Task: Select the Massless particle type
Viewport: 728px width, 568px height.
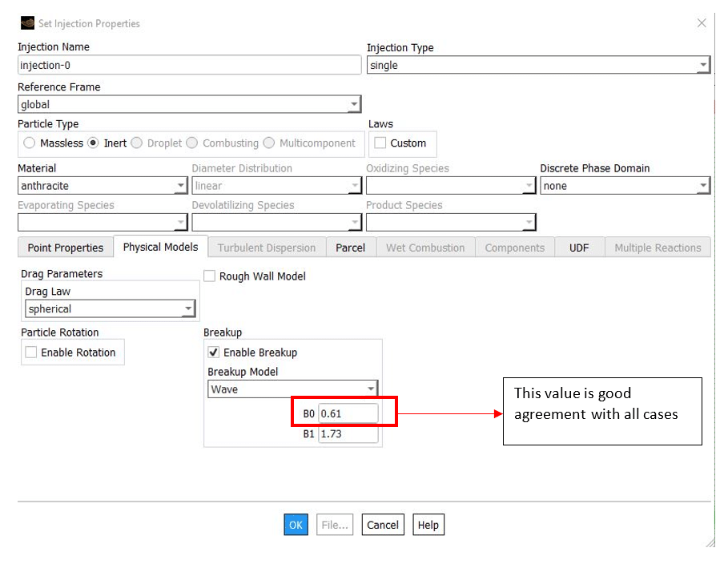Action: [x=30, y=143]
